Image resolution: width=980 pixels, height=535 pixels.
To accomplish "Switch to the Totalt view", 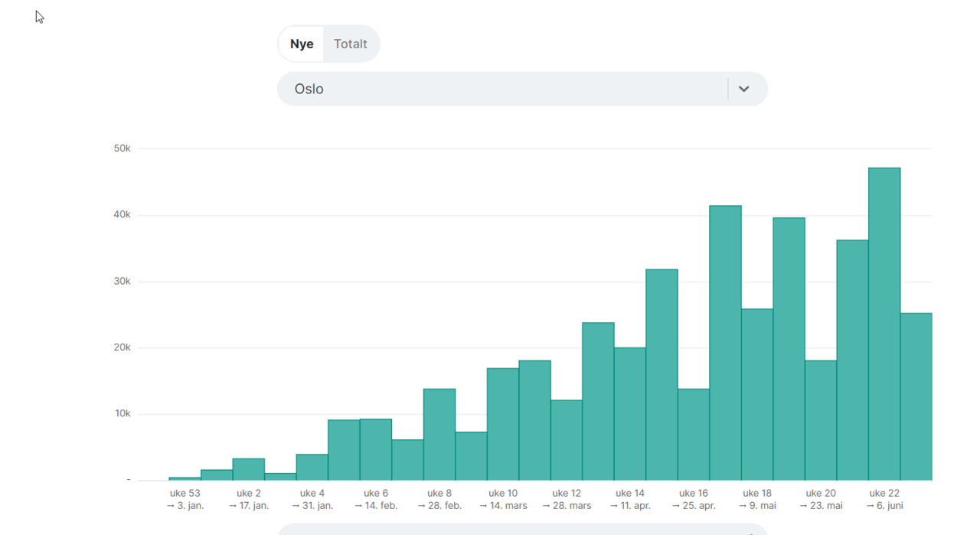I will coord(351,44).
